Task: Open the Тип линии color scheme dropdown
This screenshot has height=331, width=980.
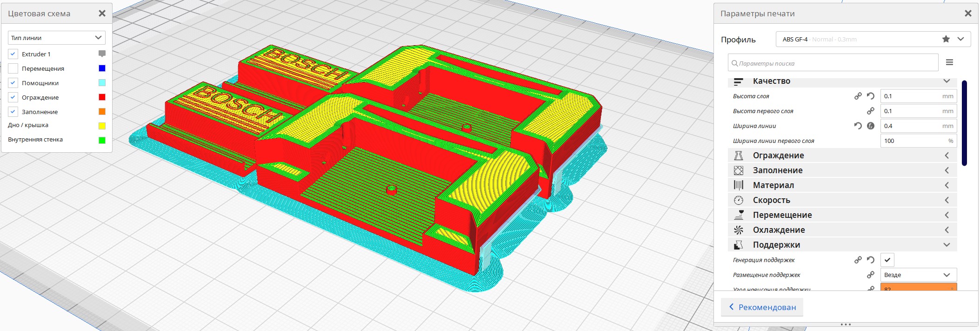Action: click(57, 38)
